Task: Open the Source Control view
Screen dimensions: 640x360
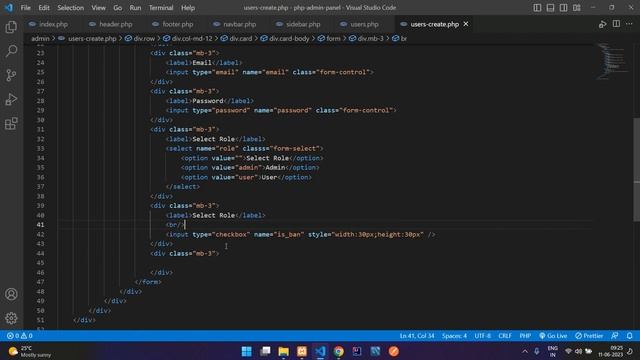Action: [11, 75]
